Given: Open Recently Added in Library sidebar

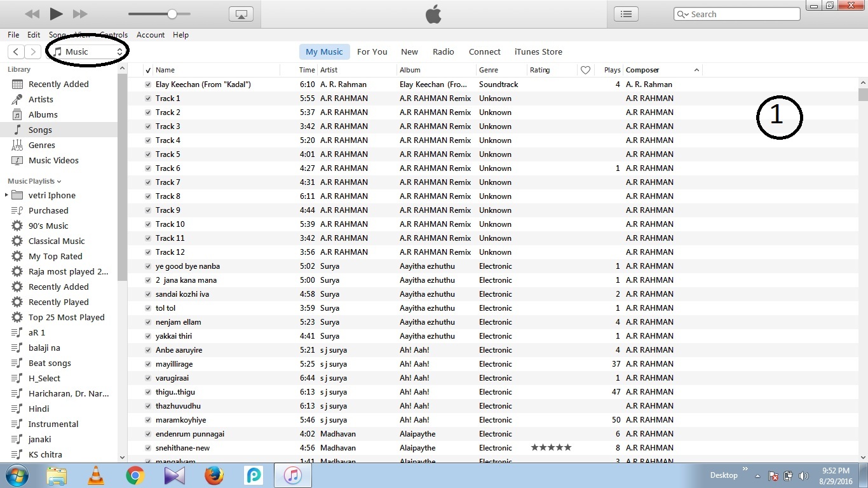Looking at the screenshot, I should [58, 84].
